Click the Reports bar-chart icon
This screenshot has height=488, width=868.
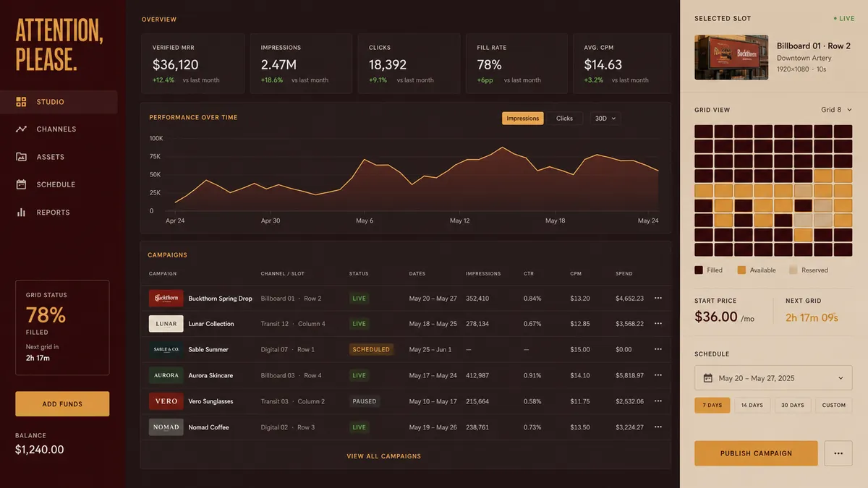tap(21, 213)
